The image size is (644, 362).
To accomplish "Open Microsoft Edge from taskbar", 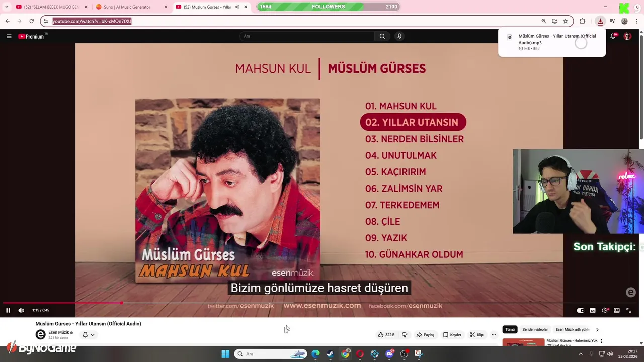I will pyautogui.click(x=315, y=354).
